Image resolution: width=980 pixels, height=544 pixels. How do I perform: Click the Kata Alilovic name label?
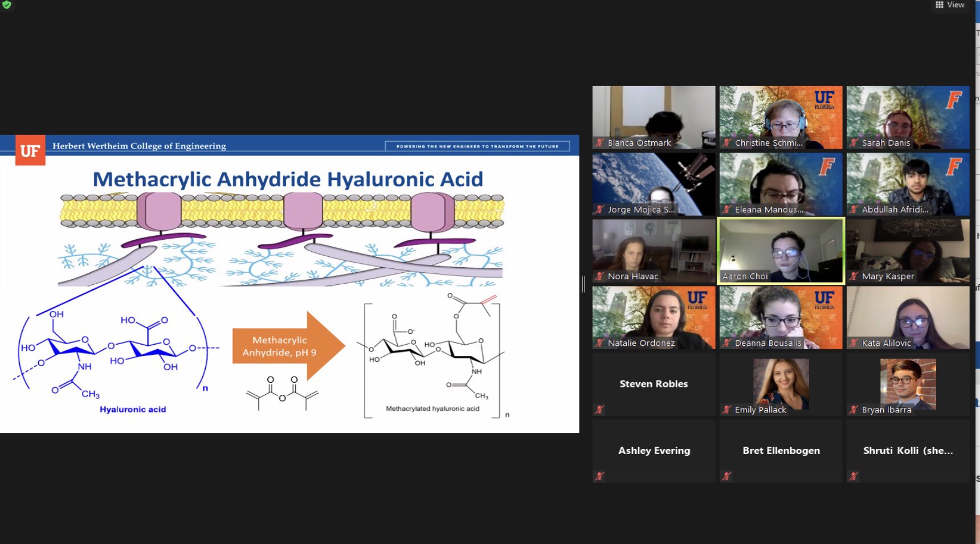[x=886, y=343]
